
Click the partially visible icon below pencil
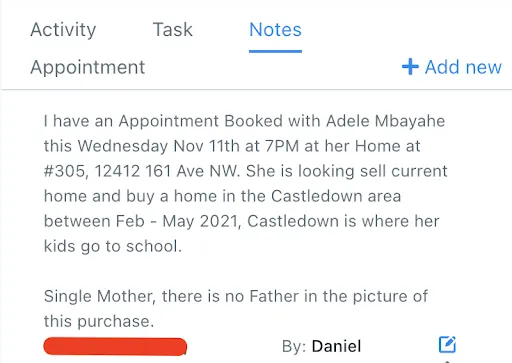[447, 361]
